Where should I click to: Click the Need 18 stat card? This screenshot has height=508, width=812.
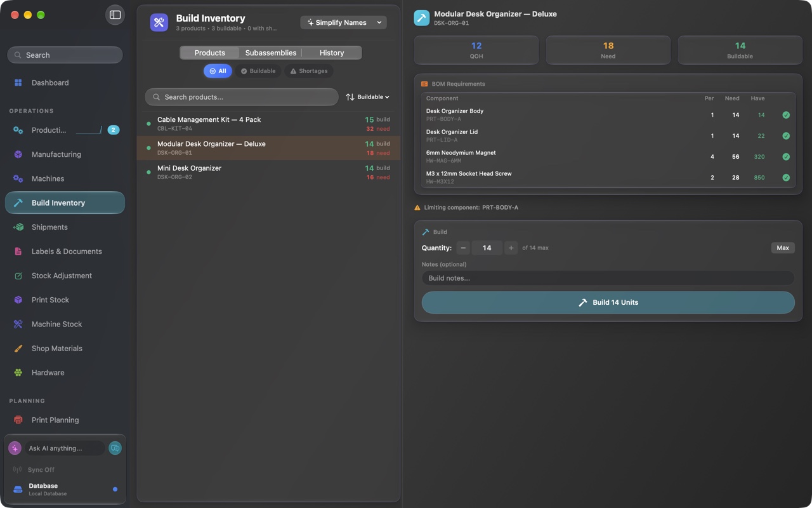(x=608, y=50)
